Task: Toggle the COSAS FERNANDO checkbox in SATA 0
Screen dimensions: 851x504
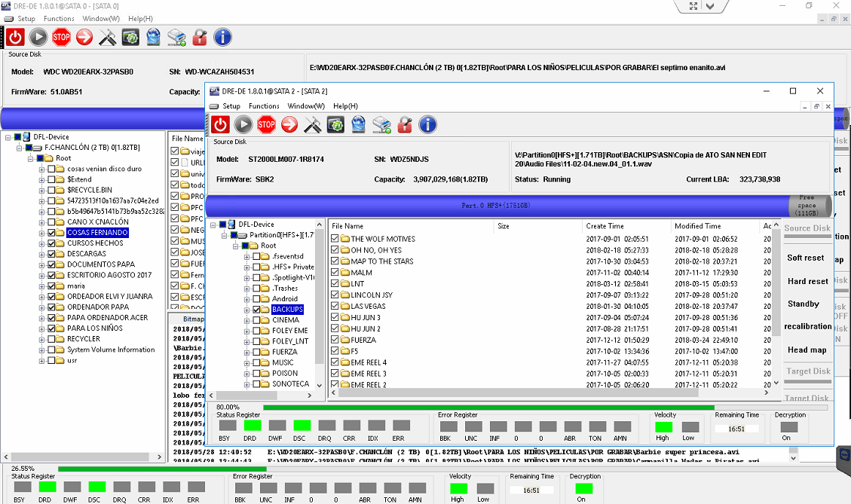Action: tap(51, 233)
